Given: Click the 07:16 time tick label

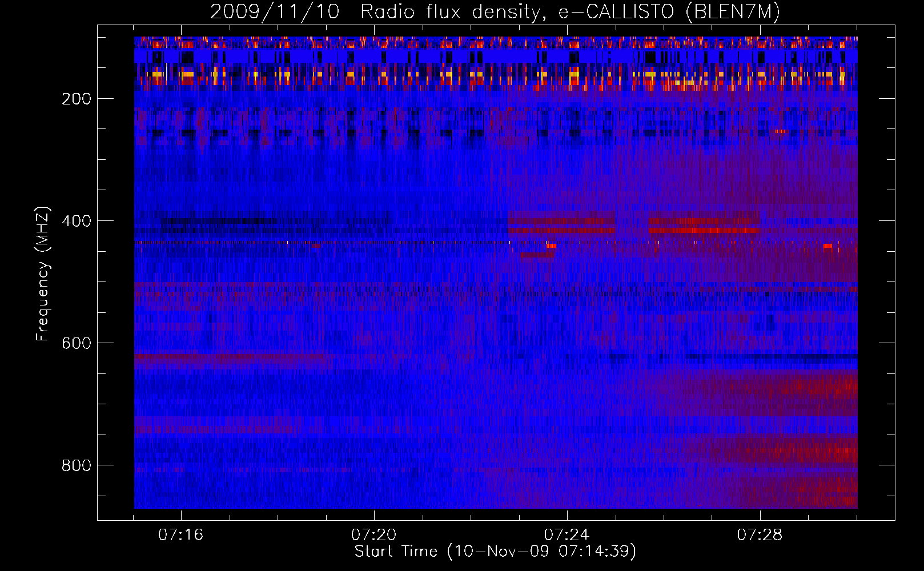Looking at the screenshot, I should pyautogui.click(x=181, y=535).
